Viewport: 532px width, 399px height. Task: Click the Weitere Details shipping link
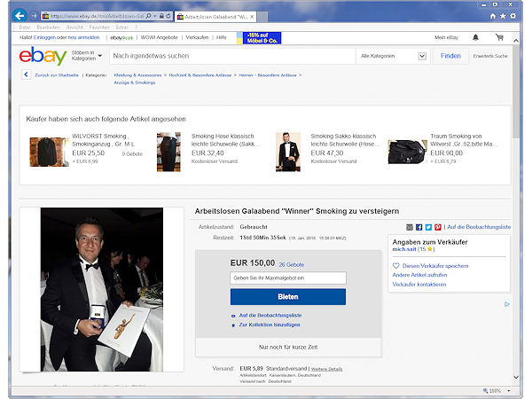point(326,369)
